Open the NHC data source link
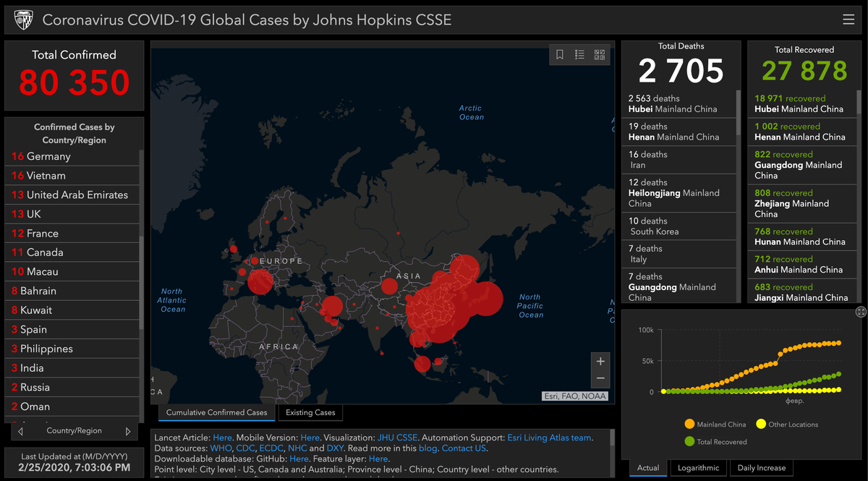This screenshot has width=868, height=481. [297, 448]
